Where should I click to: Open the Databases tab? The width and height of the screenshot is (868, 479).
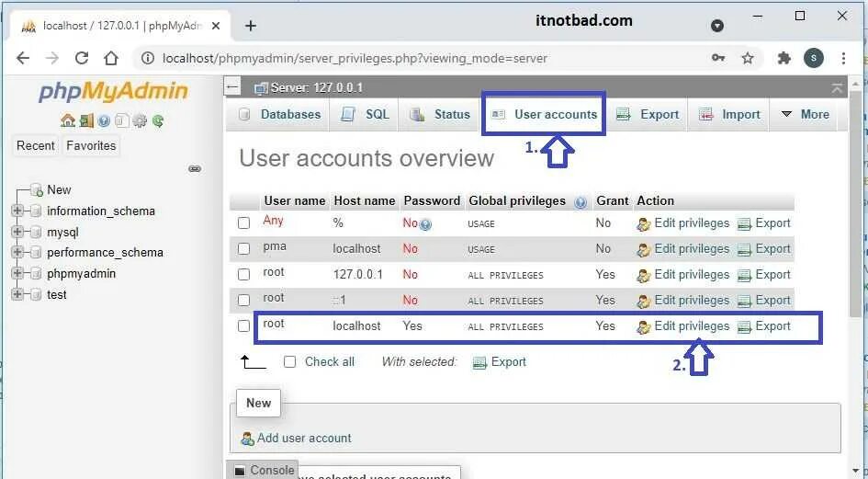279,114
